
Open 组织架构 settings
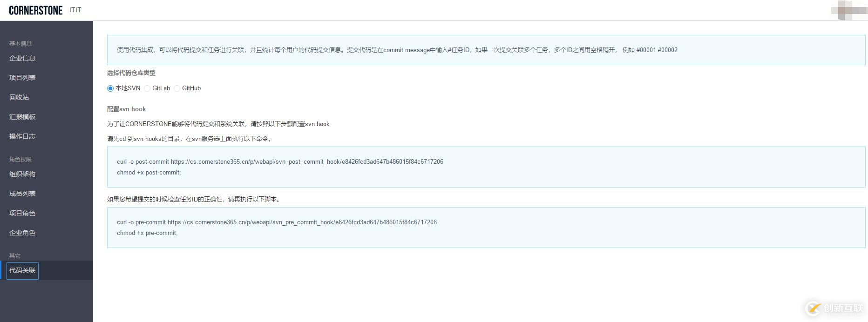tap(22, 174)
